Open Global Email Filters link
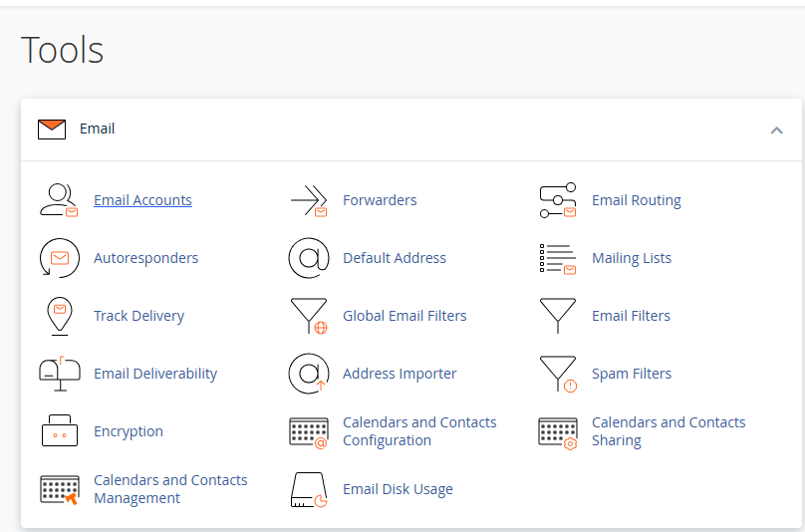805x532 pixels. tap(404, 316)
